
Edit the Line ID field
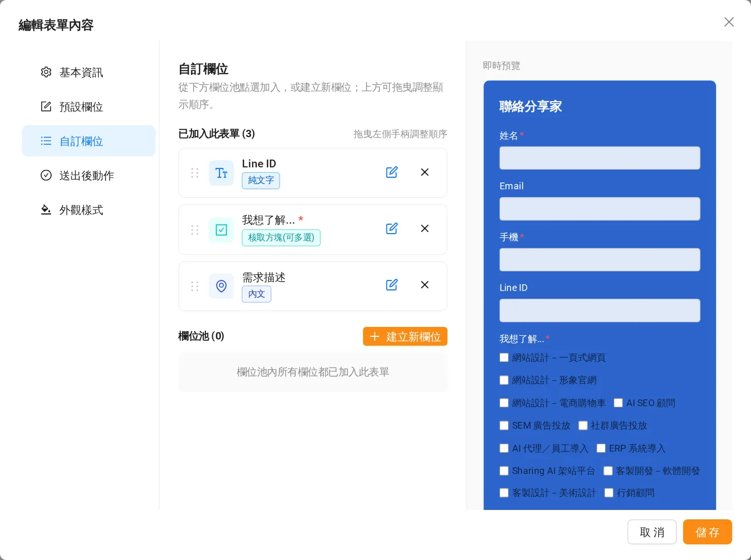(392, 172)
